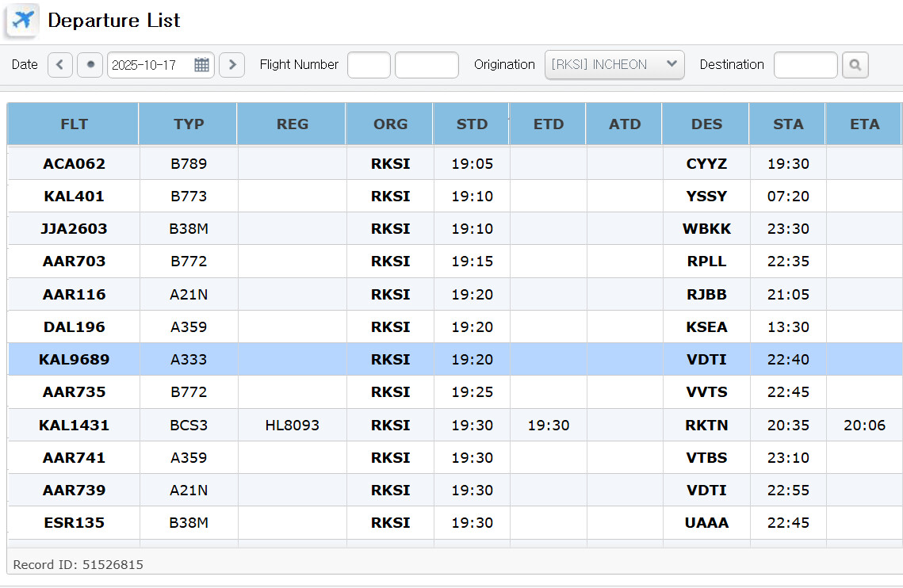
Task: Select the KAL1431 flight row
Action: click(75, 425)
